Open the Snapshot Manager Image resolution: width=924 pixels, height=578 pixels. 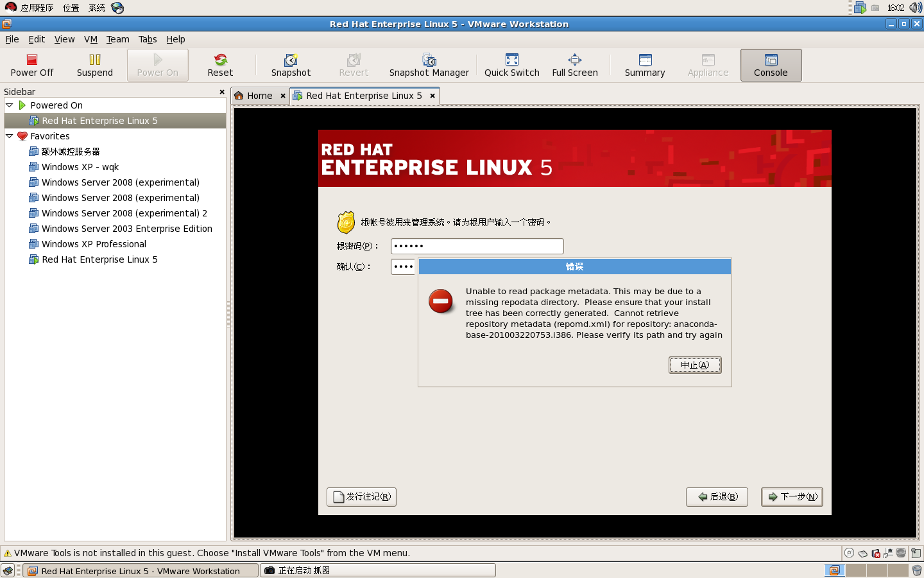click(429, 65)
